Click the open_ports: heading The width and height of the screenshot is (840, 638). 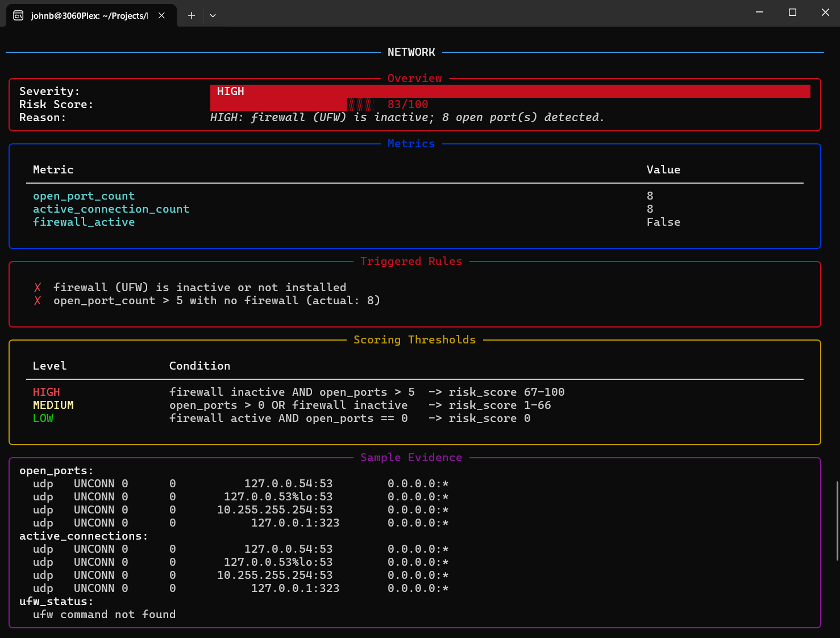tap(56, 471)
